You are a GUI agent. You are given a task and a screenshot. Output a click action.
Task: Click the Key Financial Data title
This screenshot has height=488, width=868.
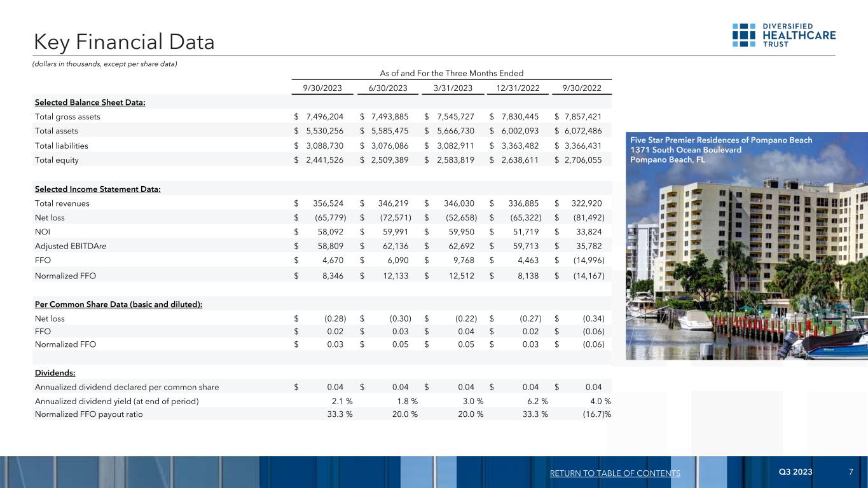(x=125, y=42)
